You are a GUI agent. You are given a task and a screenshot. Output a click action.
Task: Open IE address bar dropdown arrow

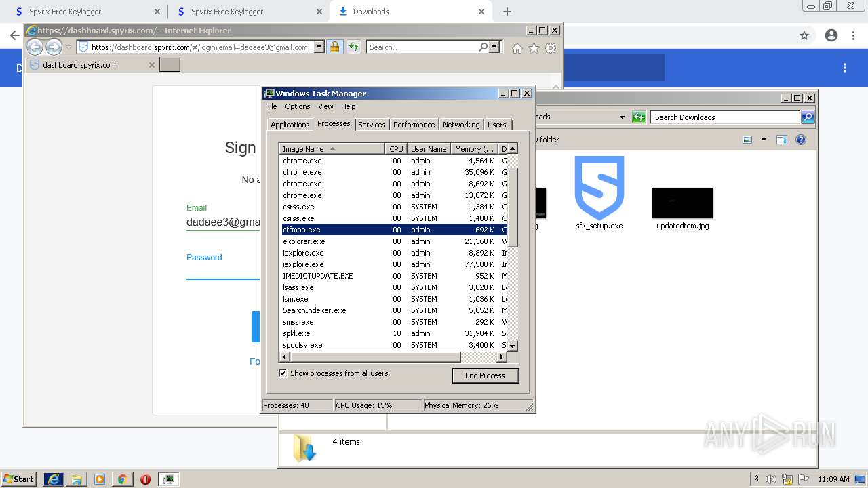(319, 47)
